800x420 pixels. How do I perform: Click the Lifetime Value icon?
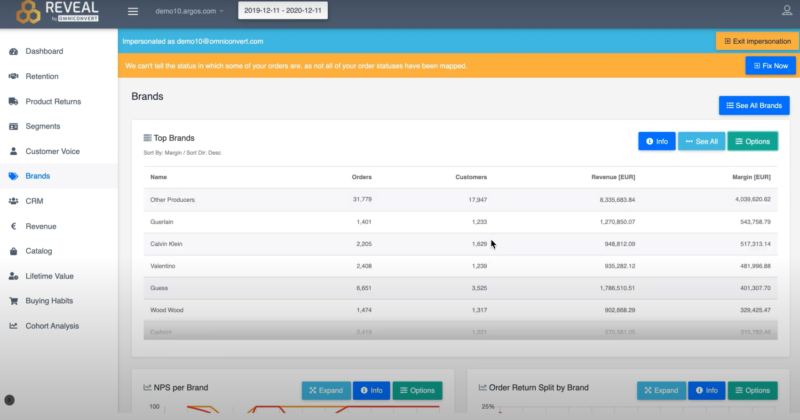13,276
